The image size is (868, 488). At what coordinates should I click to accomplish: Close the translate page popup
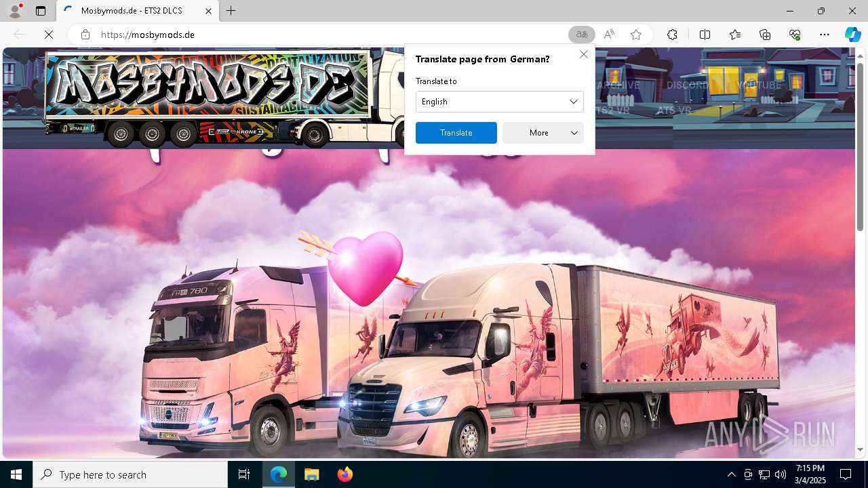click(x=584, y=54)
